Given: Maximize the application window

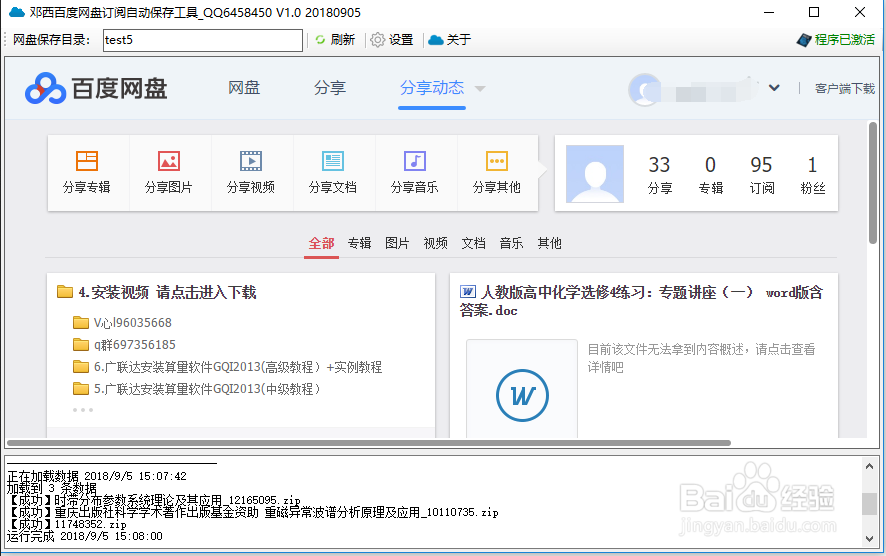Looking at the screenshot, I should point(814,12).
